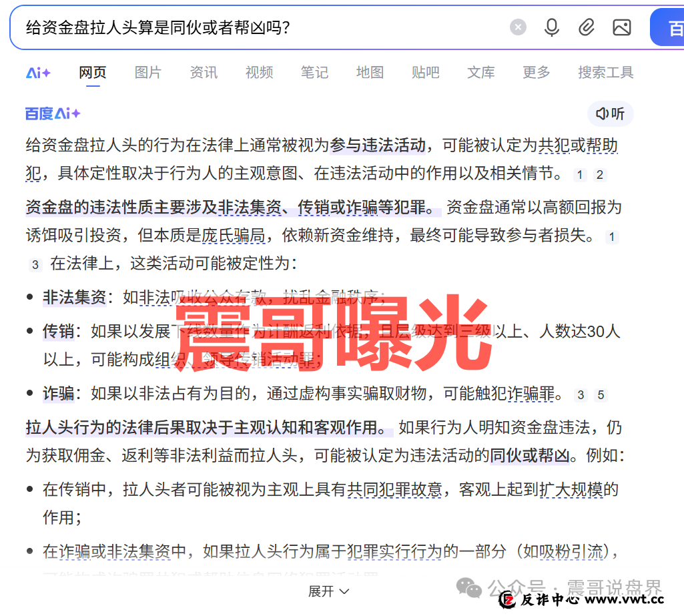Click the 听 listen button
Image resolution: width=684 pixels, height=616 pixels.
610,113
